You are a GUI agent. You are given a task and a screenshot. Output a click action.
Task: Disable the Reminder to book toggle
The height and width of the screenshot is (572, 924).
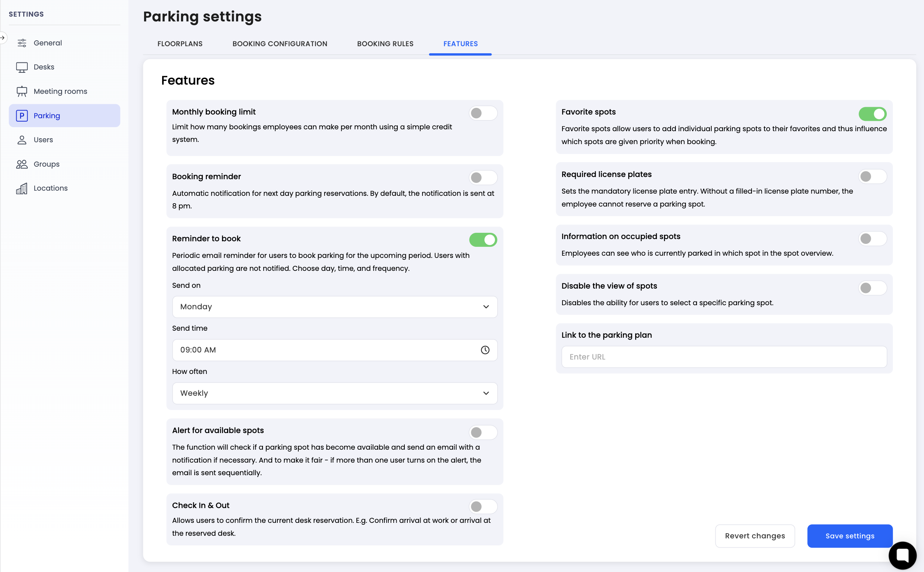(483, 240)
